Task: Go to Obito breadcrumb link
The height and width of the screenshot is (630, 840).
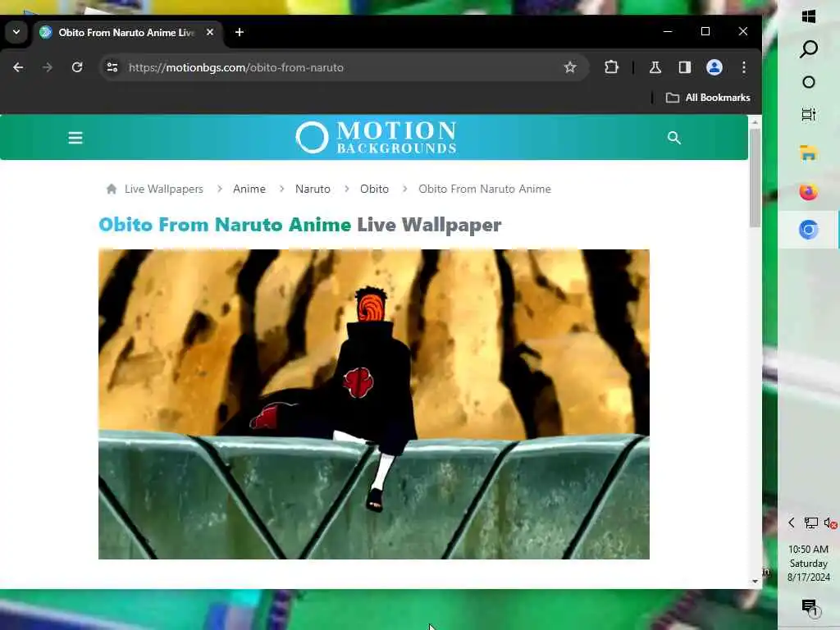Action: point(374,189)
